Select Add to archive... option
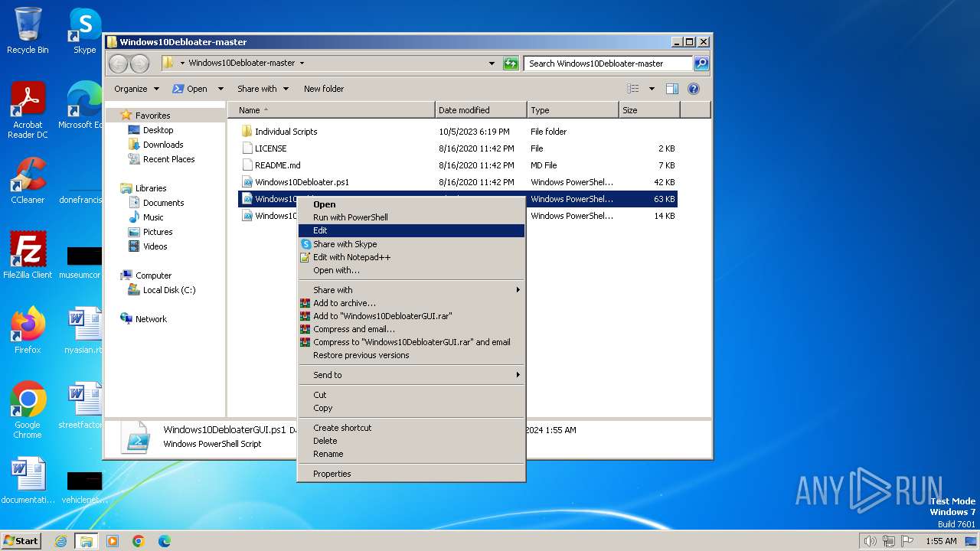The width and height of the screenshot is (980, 551). [411, 303]
